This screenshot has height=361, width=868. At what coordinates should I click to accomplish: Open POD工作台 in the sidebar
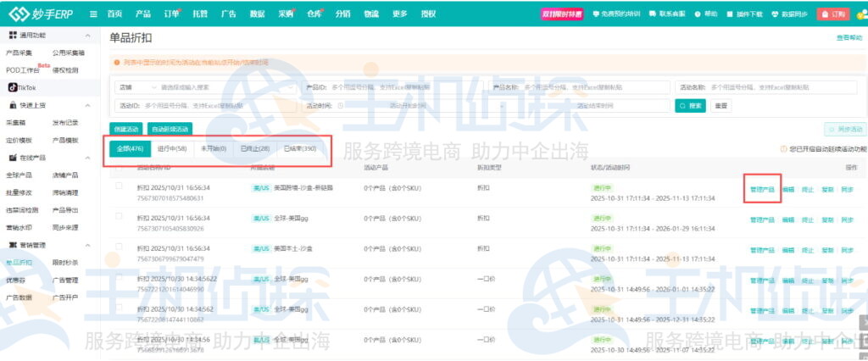point(23,69)
